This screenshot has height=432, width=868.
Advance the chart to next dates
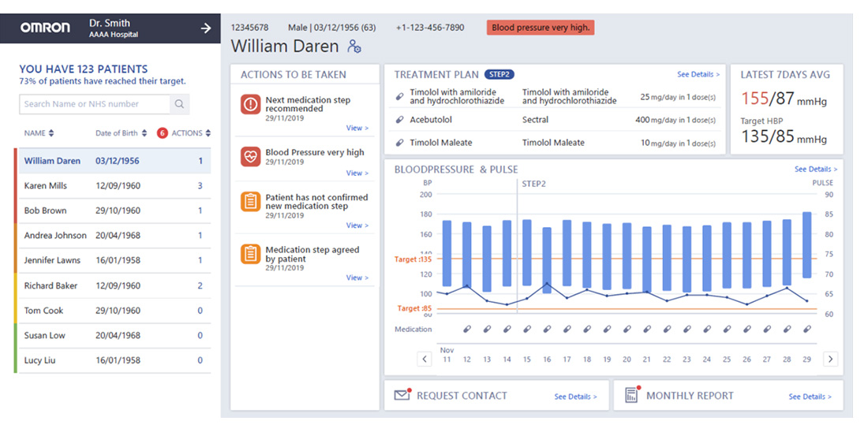[x=830, y=359]
